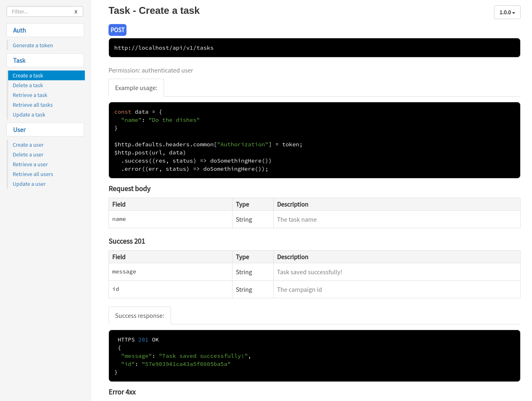Click the HTTPS 201 OK response line
Image resolution: width=532 pixels, height=401 pixels.
coord(138,339)
